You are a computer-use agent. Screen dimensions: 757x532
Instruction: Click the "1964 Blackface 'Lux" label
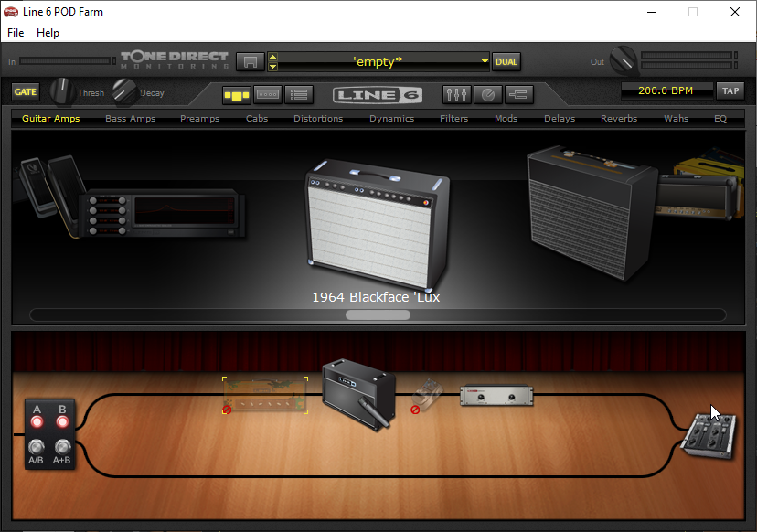click(x=376, y=297)
